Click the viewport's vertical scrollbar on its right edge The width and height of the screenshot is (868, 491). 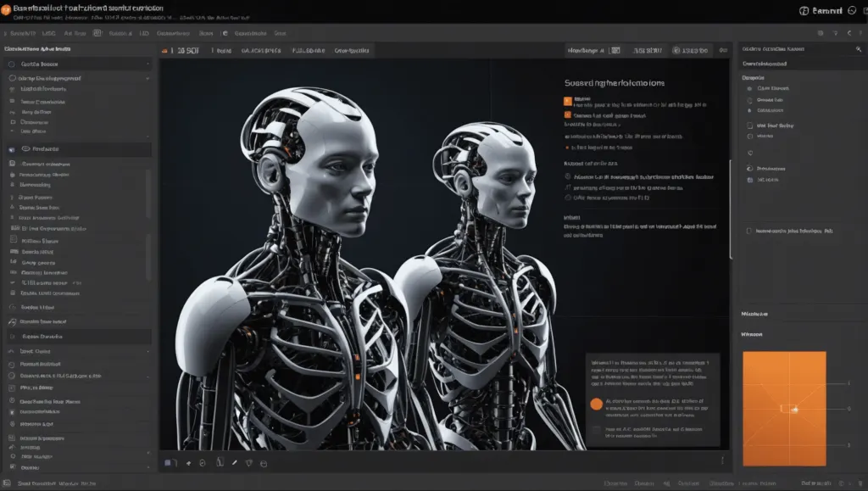[731, 209]
